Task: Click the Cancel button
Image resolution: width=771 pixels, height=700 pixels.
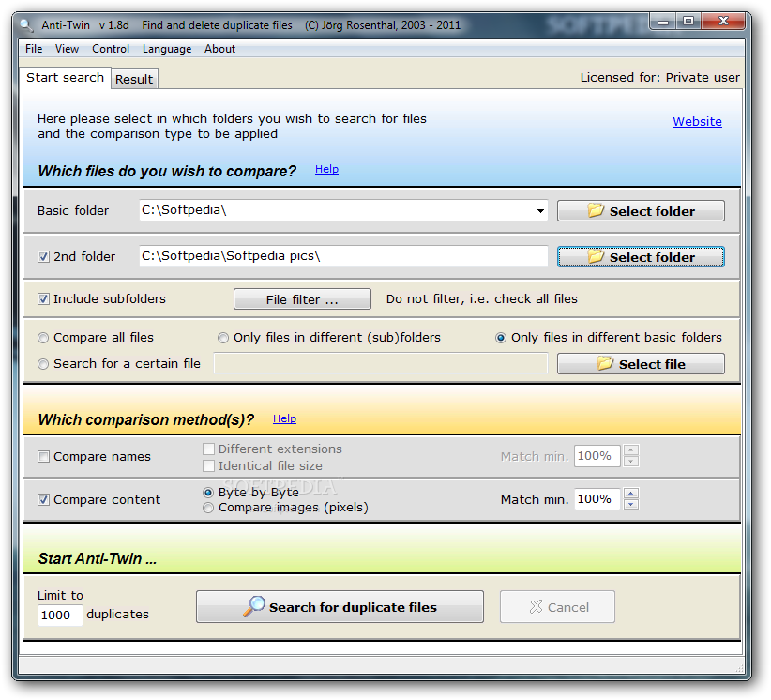Action: tap(557, 607)
